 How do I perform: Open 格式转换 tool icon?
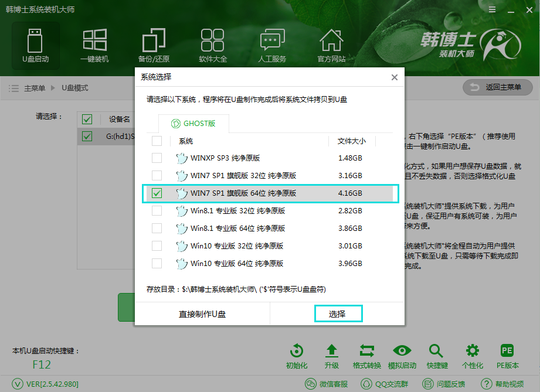367,356
